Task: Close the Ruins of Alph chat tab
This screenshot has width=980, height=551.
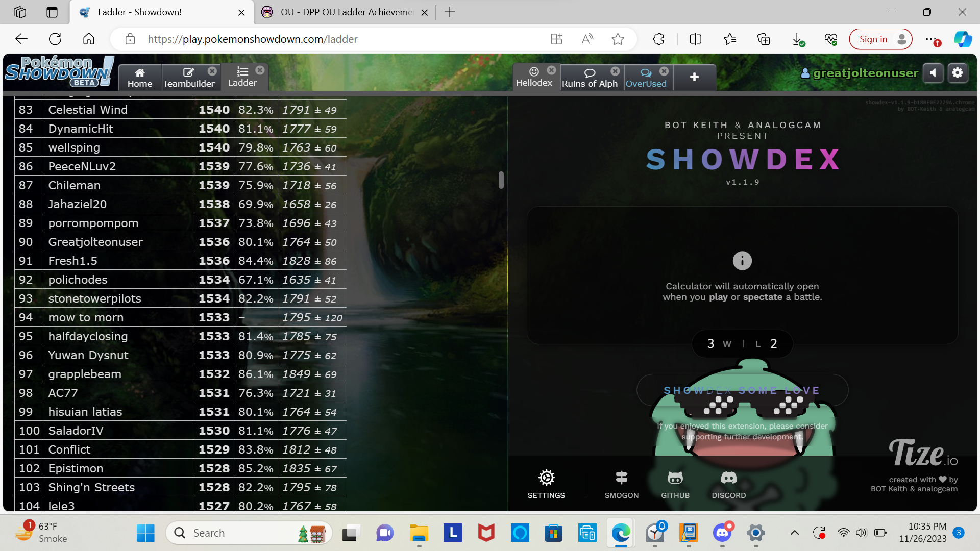Action: pos(615,71)
